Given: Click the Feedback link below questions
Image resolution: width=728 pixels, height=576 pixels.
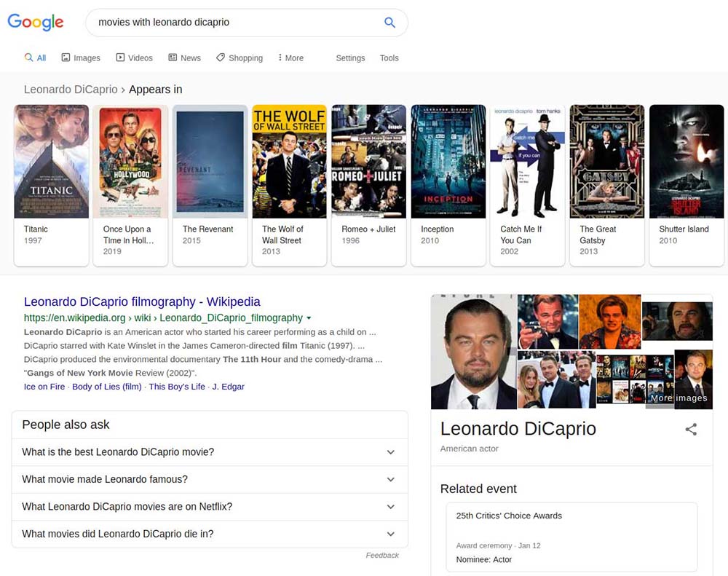Looking at the screenshot, I should 382,555.
